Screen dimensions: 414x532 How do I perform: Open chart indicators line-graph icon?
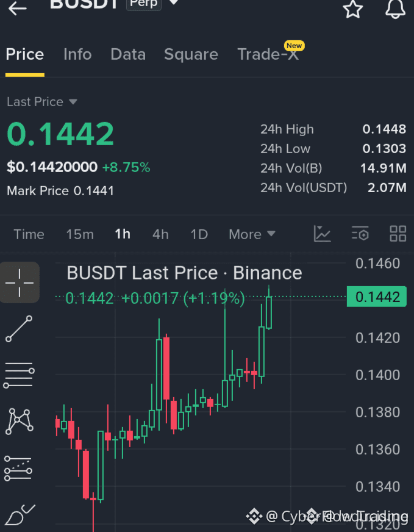click(x=322, y=234)
